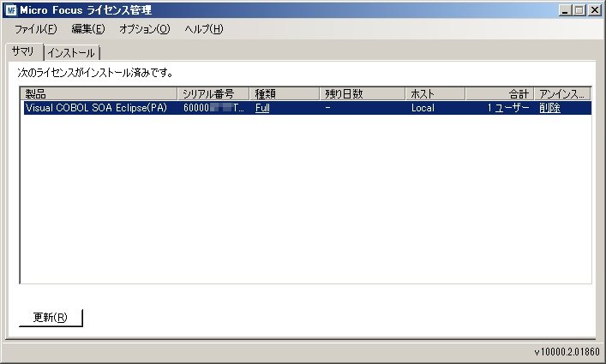The width and height of the screenshot is (606, 364).
Task: Click the 更新(R) refresh button
Action: 51,317
